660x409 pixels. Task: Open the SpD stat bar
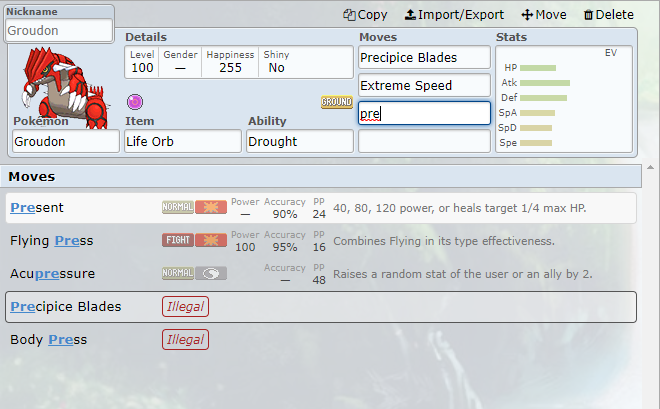pos(536,128)
